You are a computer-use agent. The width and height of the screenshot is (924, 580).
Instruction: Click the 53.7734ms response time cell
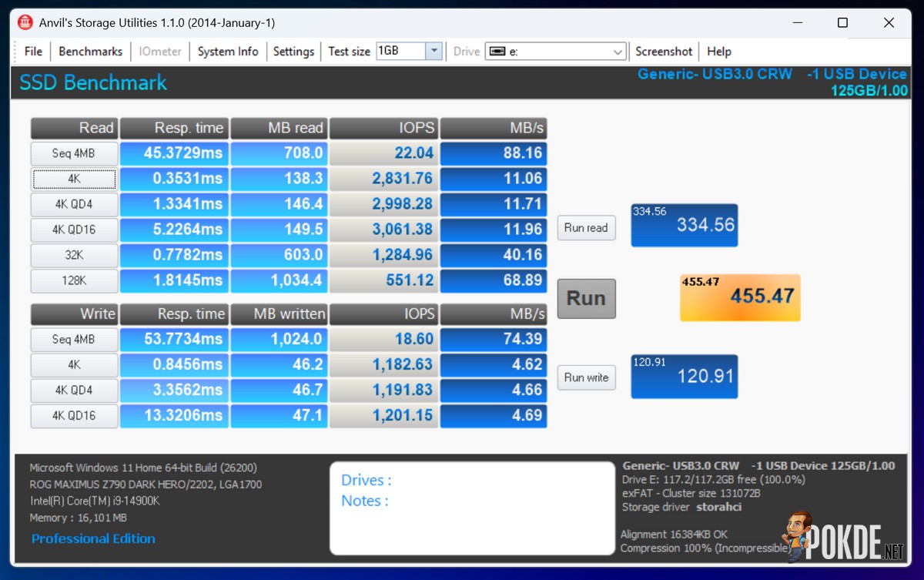174,340
